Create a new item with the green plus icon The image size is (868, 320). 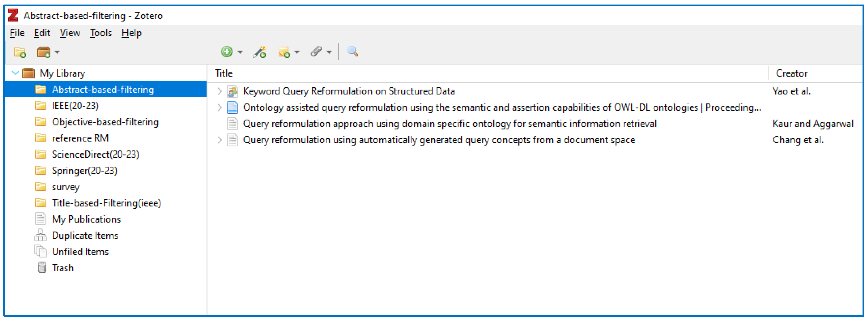[227, 52]
